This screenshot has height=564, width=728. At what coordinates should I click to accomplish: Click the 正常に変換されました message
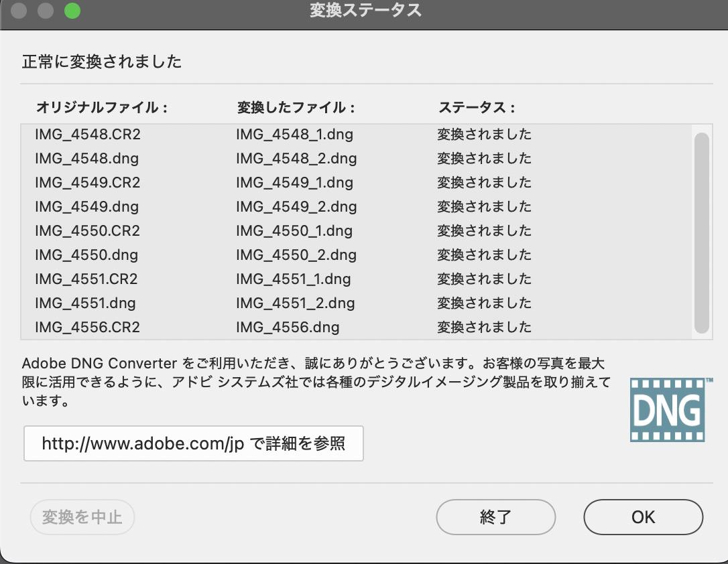click(x=102, y=62)
